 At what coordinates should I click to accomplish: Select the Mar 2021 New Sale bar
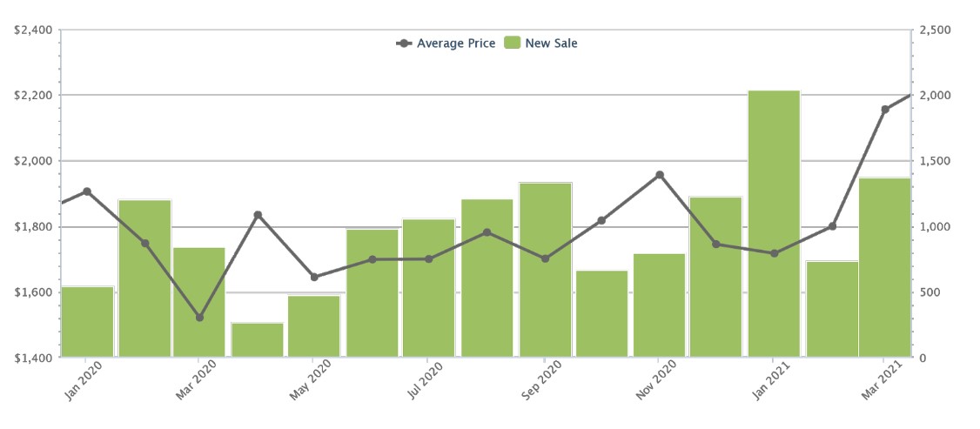coord(884,267)
